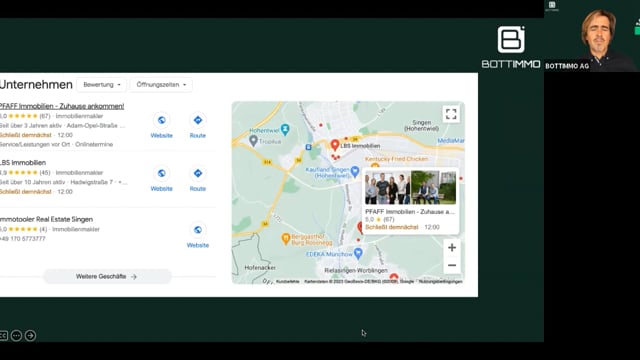The width and height of the screenshot is (640, 360).
Task: Open the Immotooler Real Estate Website icon
Action: pos(198,230)
